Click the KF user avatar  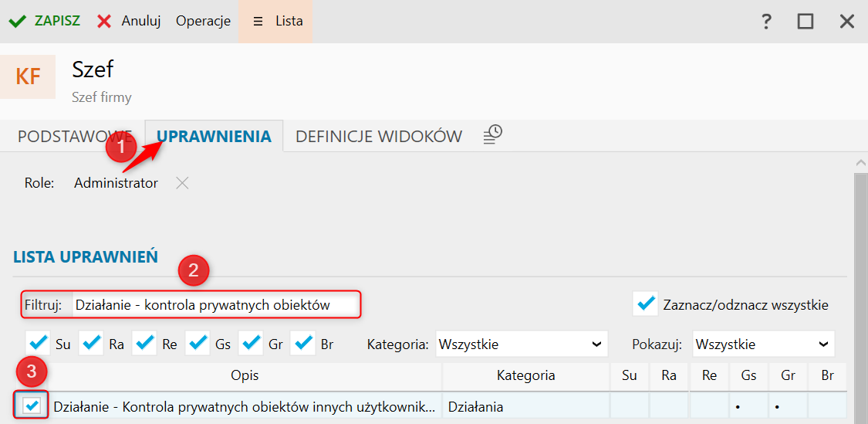point(28,76)
